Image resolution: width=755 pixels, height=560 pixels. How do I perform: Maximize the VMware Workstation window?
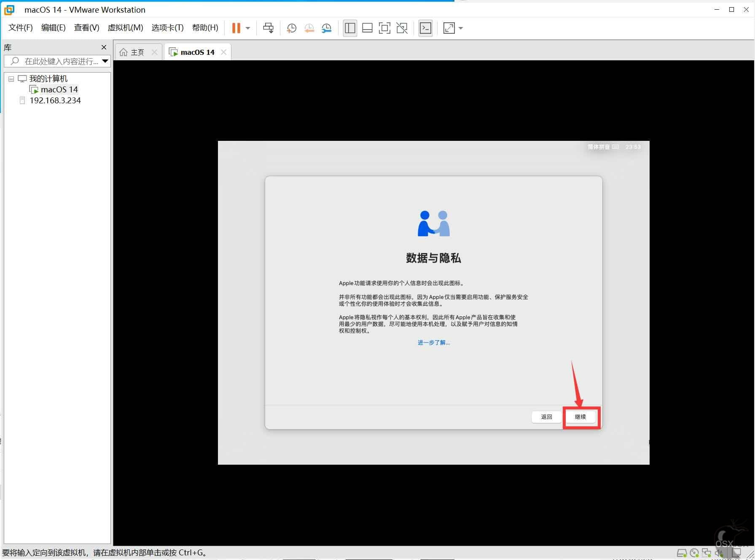[731, 9]
